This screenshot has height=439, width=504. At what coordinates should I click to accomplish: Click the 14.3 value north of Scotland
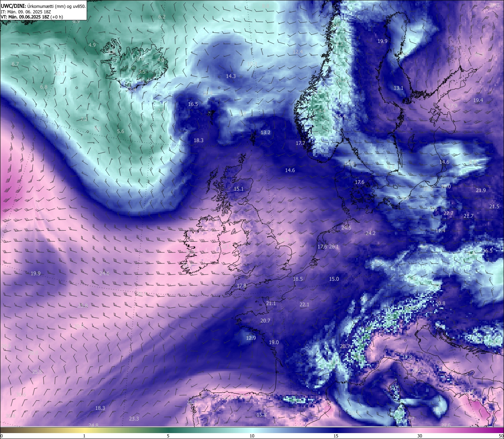pyautogui.click(x=231, y=76)
